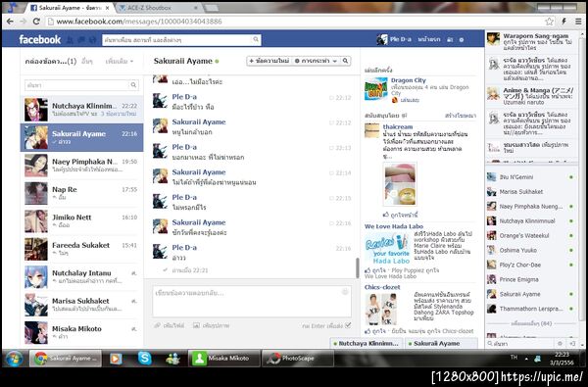Open Chrome menu icon
588x387 pixels.
[x=578, y=22]
